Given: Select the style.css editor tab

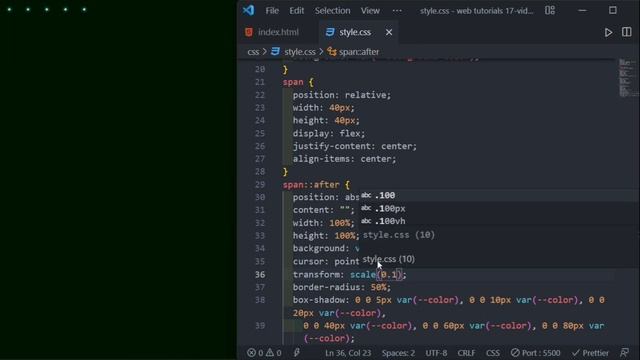Looking at the screenshot, I should point(355,32).
